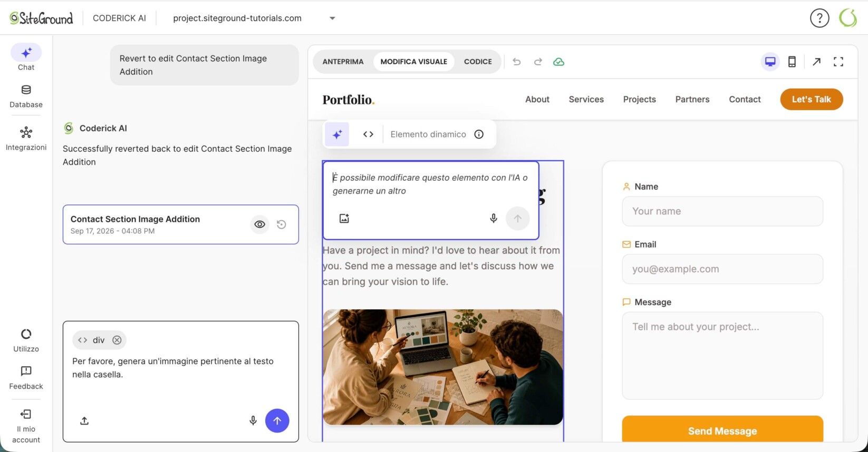Send the chat message with the blue arrow
The height and width of the screenshot is (452, 868).
tap(277, 421)
